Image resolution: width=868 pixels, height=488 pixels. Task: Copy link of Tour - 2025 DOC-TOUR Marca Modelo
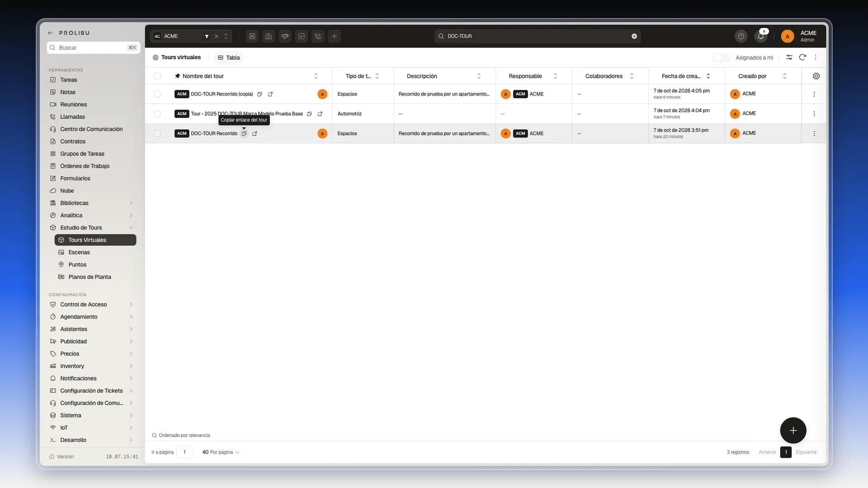pos(309,114)
